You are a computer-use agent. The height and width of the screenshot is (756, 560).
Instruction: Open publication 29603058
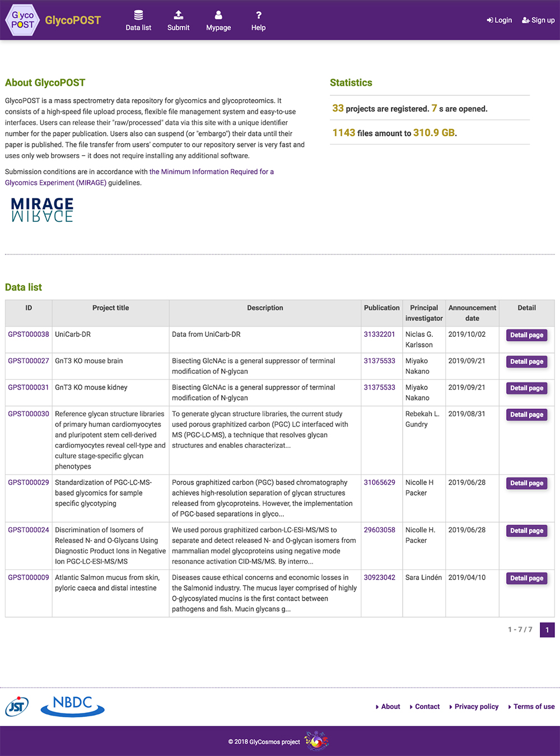tap(380, 530)
